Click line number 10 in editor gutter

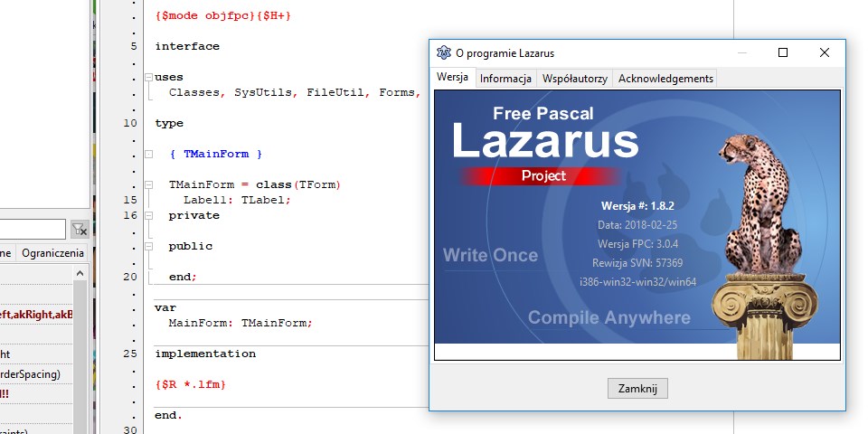pyautogui.click(x=130, y=123)
